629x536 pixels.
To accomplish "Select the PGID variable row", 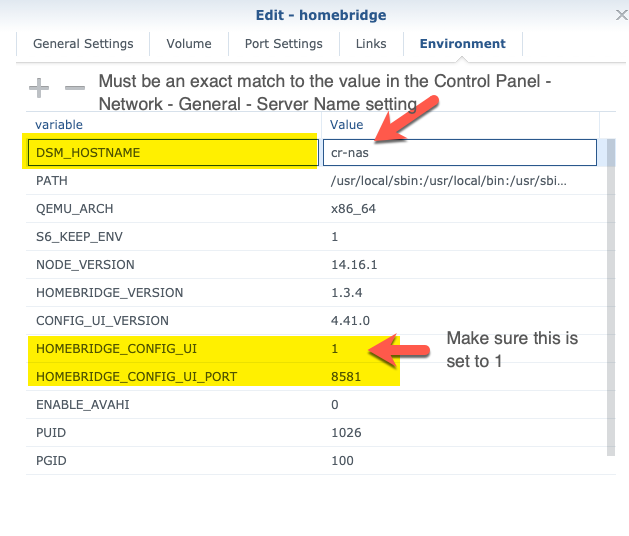I will [x=317, y=461].
